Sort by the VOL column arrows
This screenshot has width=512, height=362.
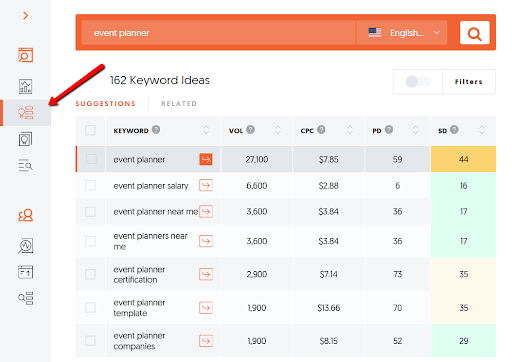point(278,130)
